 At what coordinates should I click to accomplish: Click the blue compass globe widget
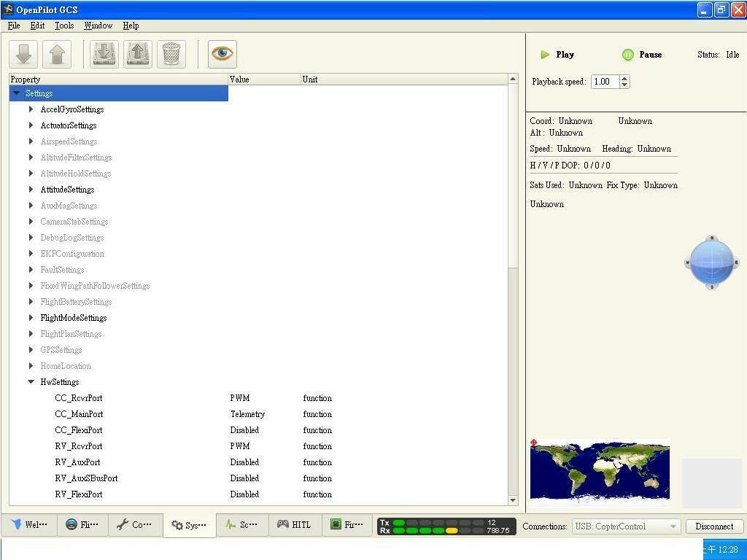tap(712, 262)
